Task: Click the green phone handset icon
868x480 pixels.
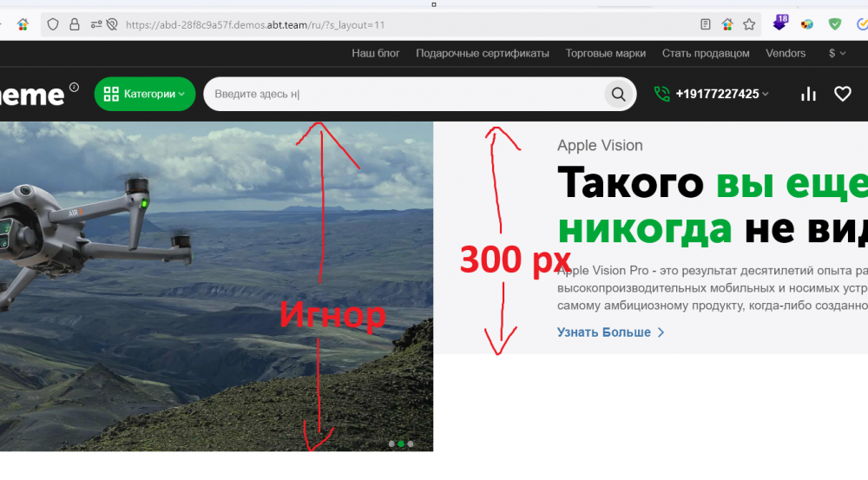Action: 662,94
